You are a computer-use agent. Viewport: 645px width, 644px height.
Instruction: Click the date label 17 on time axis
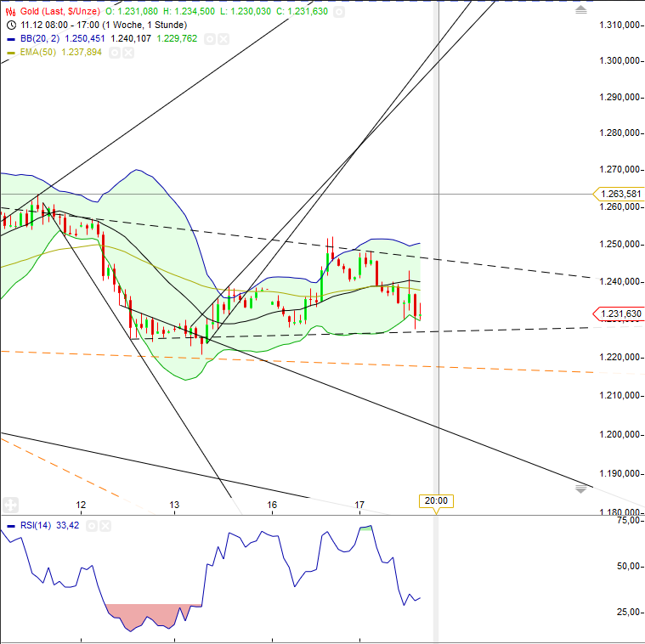(x=359, y=505)
